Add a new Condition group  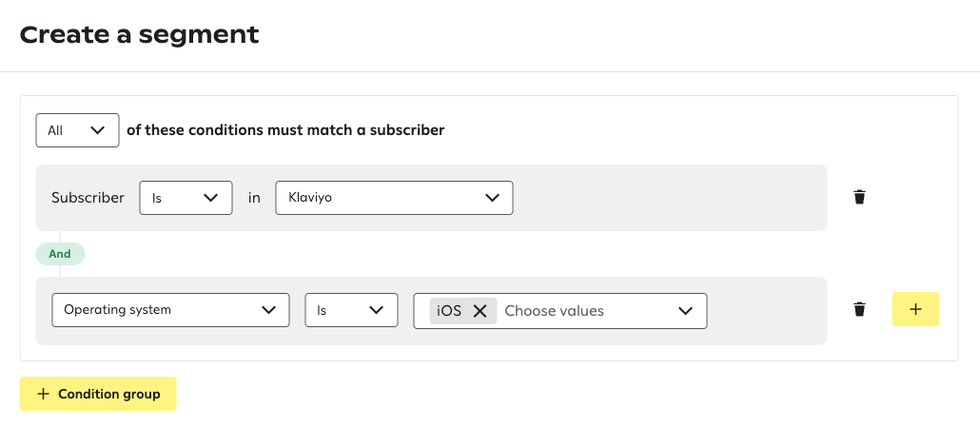pyautogui.click(x=98, y=394)
